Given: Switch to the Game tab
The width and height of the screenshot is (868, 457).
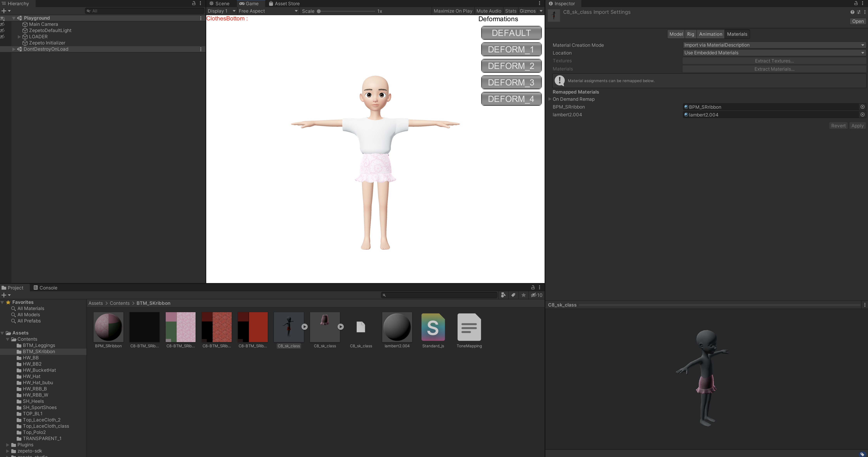Looking at the screenshot, I should pyautogui.click(x=249, y=3).
